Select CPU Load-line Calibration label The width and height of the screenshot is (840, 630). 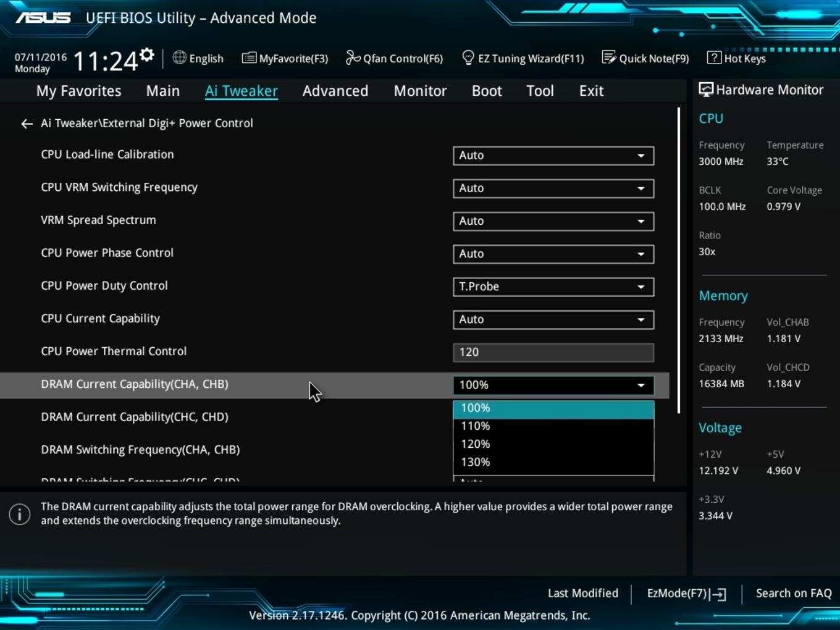pos(107,154)
